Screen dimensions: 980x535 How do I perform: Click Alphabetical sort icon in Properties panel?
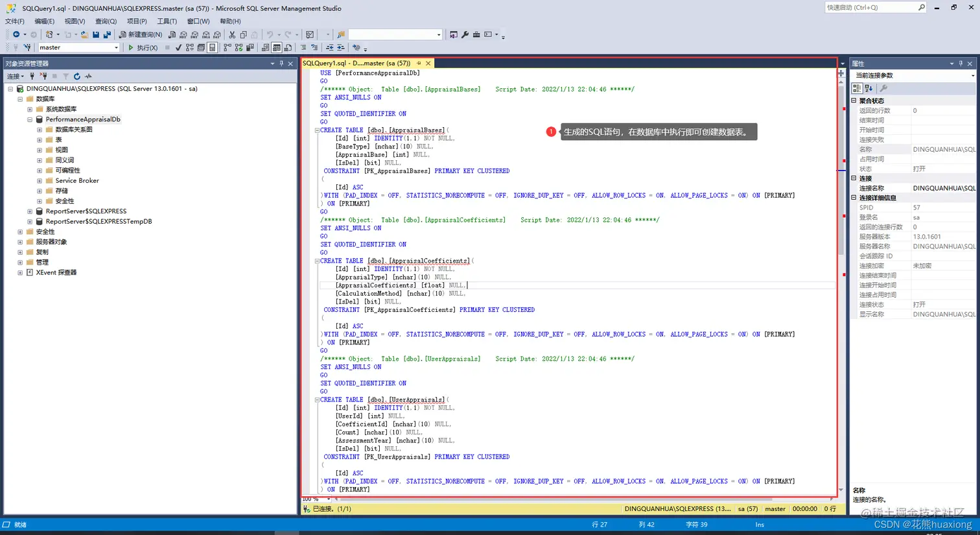(x=869, y=88)
